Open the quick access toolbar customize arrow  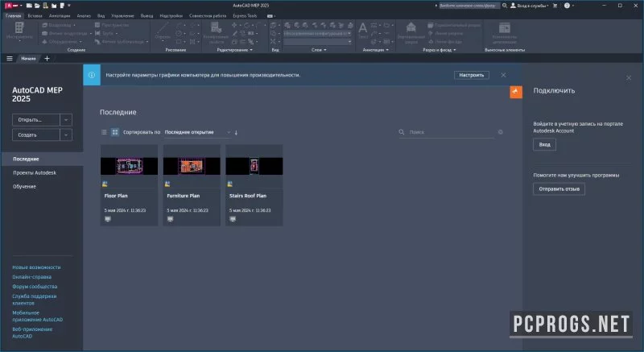[69, 6]
